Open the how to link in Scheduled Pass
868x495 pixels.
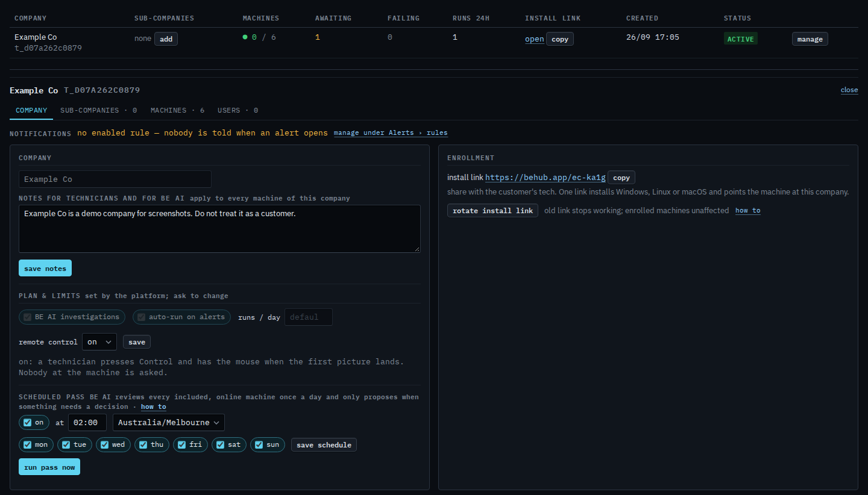click(154, 407)
